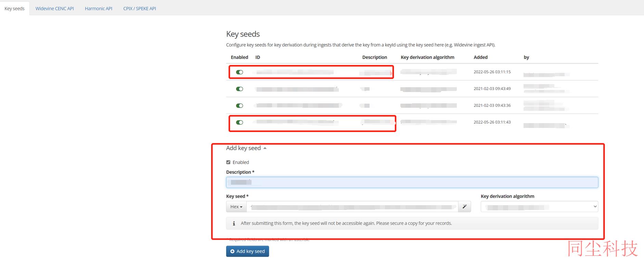This screenshot has width=644, height=262.
Task: Toggle key seed added 2022-05-26 03:11:15
Action: pyautogui.click(x=240, y=72)
